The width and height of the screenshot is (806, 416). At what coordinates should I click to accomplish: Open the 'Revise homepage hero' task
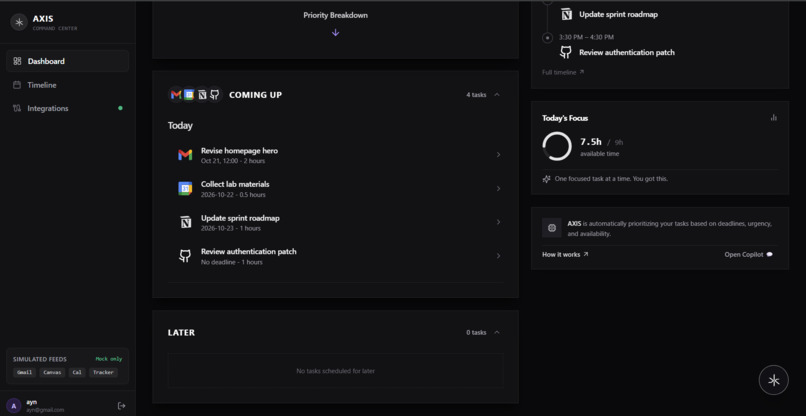336,155
